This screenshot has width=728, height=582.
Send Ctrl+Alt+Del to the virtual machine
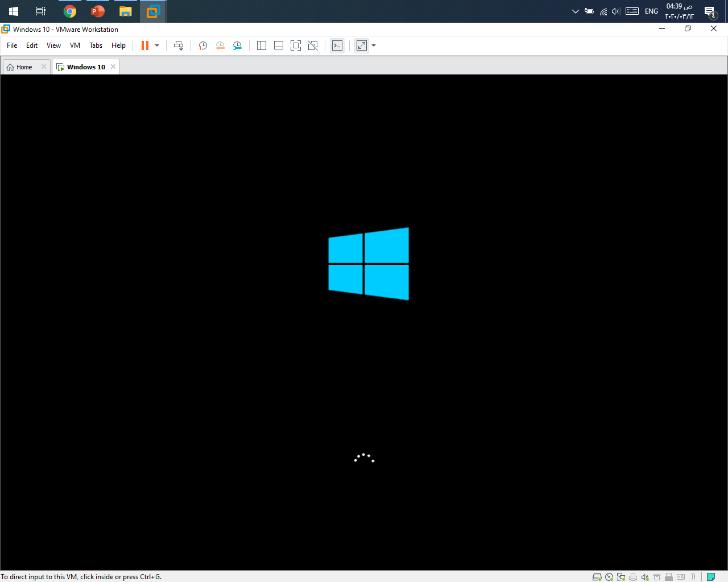(179, 45)
